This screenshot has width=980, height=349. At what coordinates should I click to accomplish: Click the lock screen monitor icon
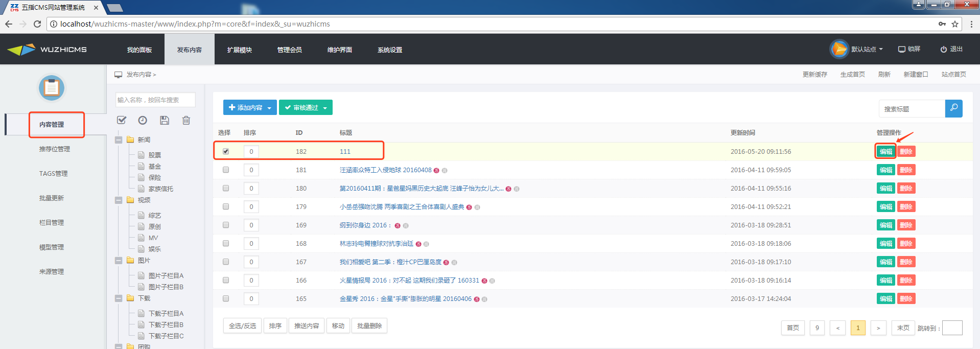[x=902, y=49]
